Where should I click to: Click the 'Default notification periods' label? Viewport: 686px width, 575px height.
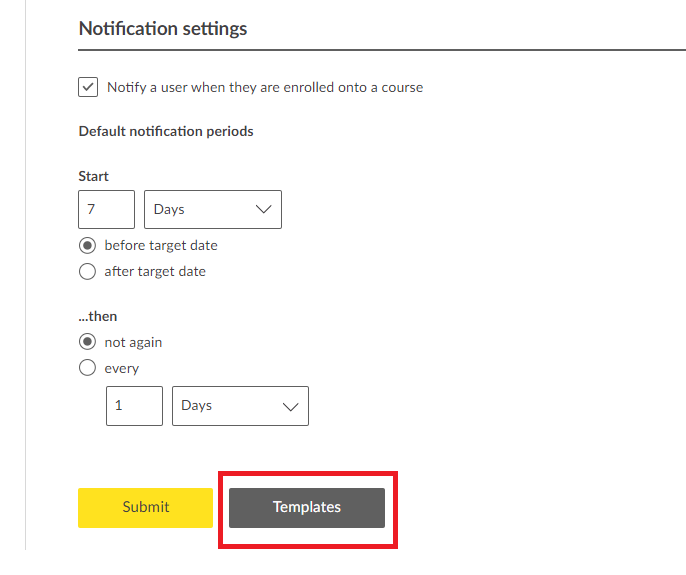click(x=166, y=131)
